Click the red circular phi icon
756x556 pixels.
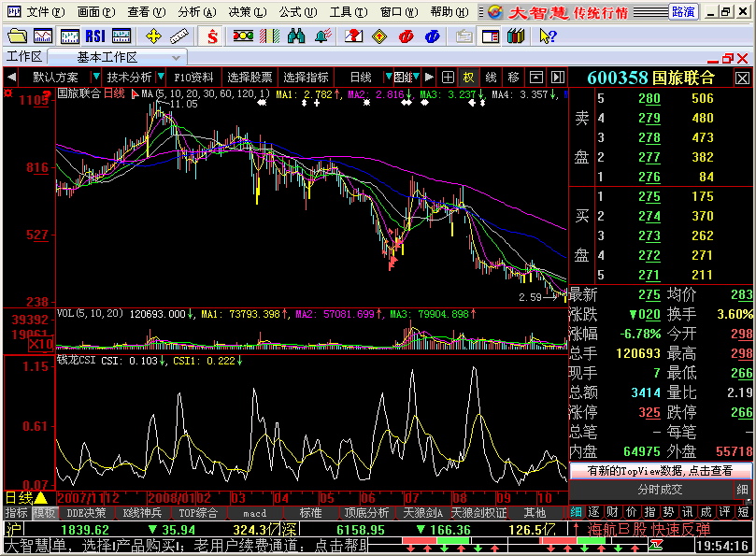coord(406,36)
